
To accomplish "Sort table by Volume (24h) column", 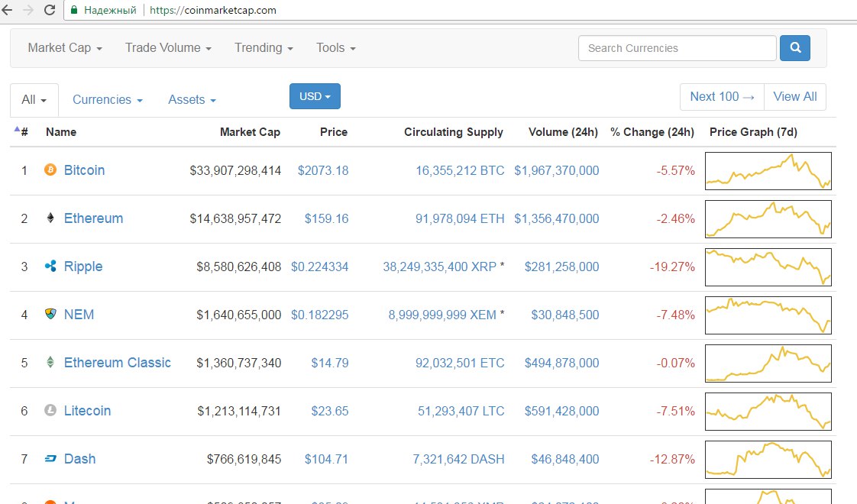I will (x=563, y=132).
